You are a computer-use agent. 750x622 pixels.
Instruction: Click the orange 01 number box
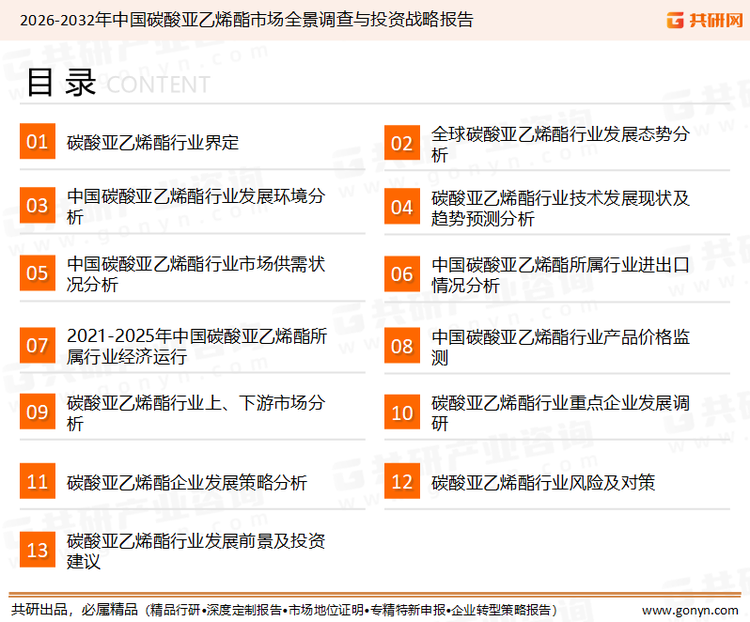coord(37,141)
